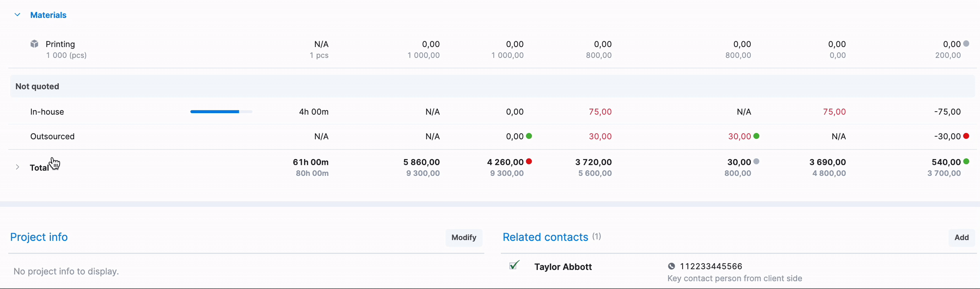This screenshot has width=980, height=289.
Task: Click the Materials section heading
Action: coord(48,15)
